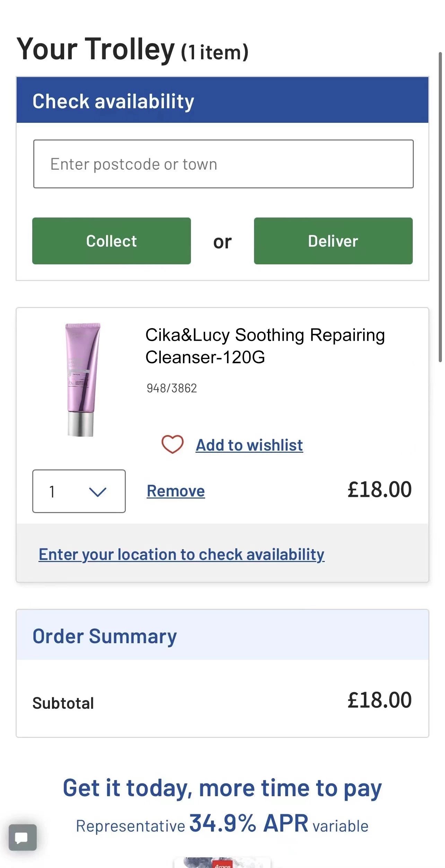The image size is (445, 868).
Task: Remove the cleanser from the trolley
Action: click(176, 491)
